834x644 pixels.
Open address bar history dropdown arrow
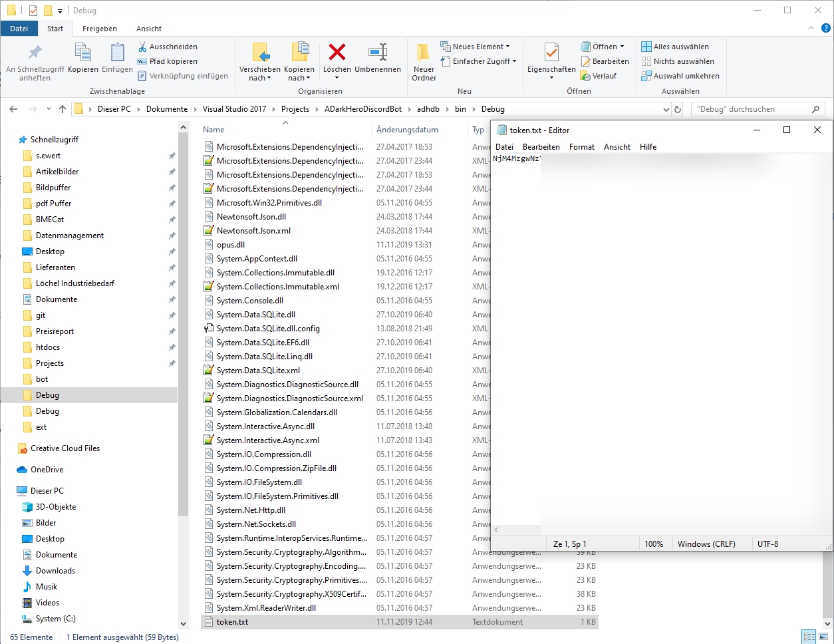click(666, 109)
